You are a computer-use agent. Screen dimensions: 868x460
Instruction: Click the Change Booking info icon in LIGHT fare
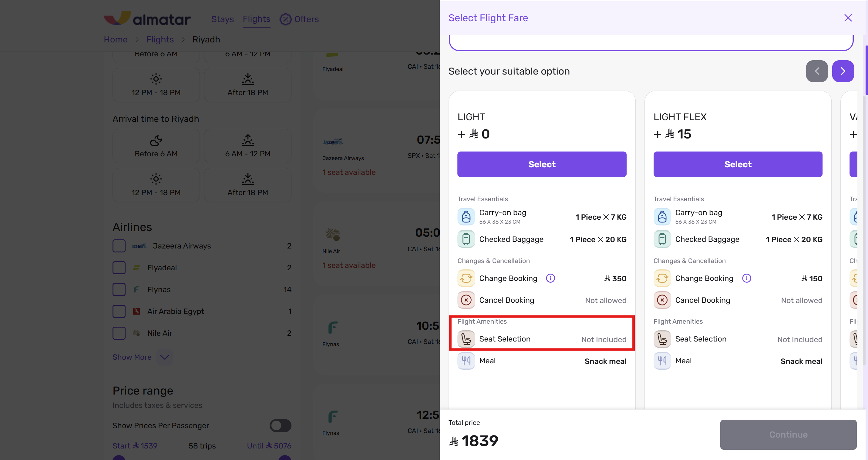tap(550, 278)
